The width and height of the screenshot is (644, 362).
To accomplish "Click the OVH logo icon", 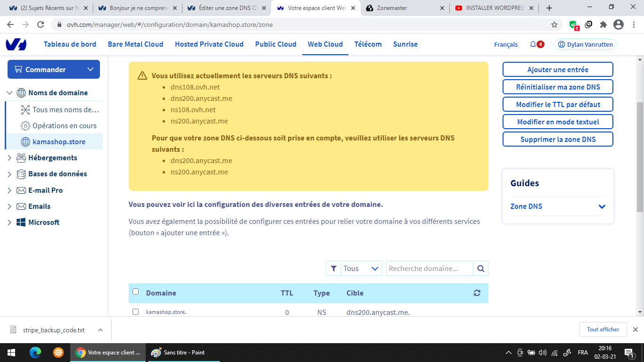I will pyautogui.click(x=16, y=44).
